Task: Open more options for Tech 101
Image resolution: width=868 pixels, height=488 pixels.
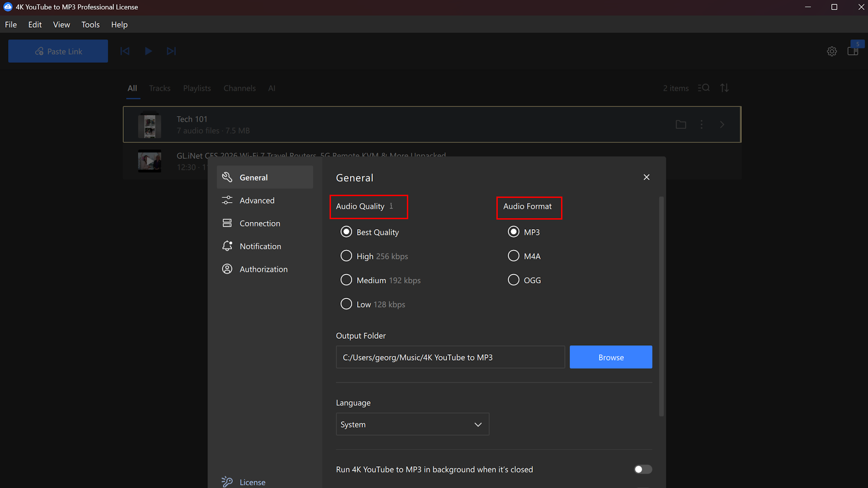Action: (702, 124)
